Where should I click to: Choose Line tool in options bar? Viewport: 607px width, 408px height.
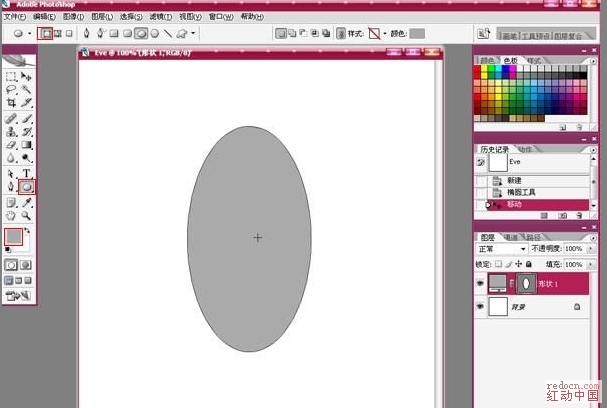point(168,34)
